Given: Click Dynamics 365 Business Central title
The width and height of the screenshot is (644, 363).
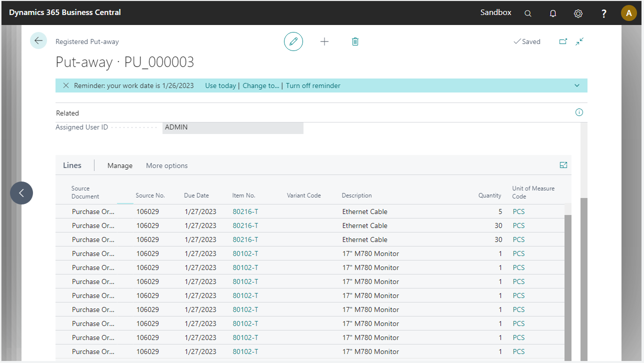Looking at the screenshot, I should tap(65, 12).
